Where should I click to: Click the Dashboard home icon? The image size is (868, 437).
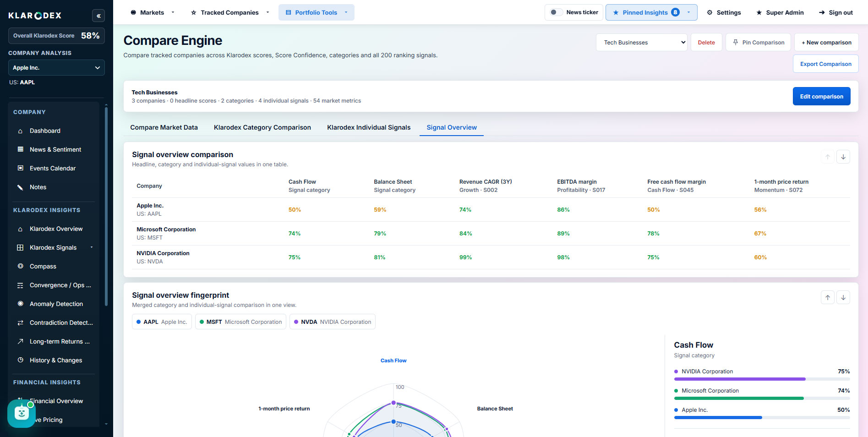(x=20, y=131)
